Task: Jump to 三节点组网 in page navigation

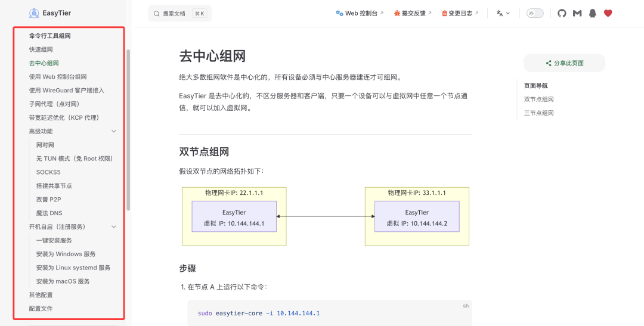Action: (539, 113)
